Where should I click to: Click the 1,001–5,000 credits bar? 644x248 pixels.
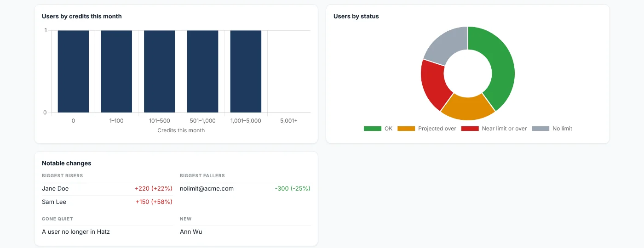(246, 72)
